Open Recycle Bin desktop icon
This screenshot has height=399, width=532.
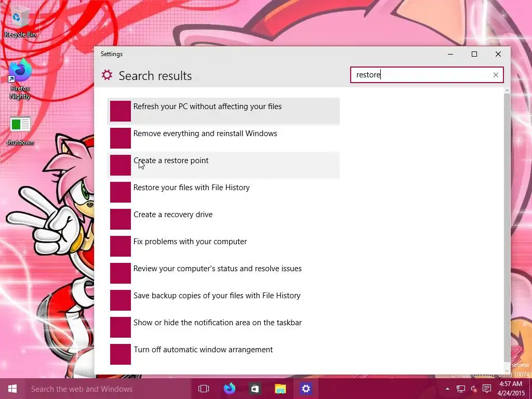point(20,21)
